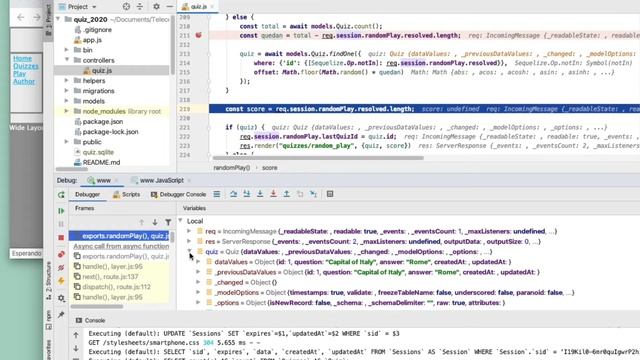Screen dimensions: 640x360
Task: Click the Step Into icon
Action: (x=247, y=194)
